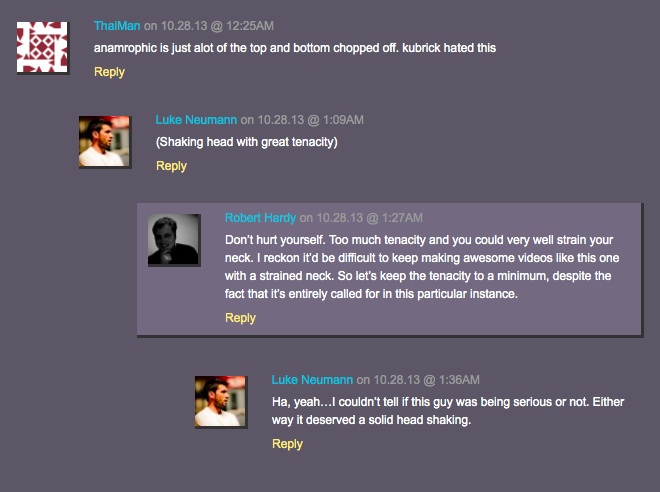Click Robert Hardy's "Don't hurt yourself" comment text

click(x=418, y=267)
